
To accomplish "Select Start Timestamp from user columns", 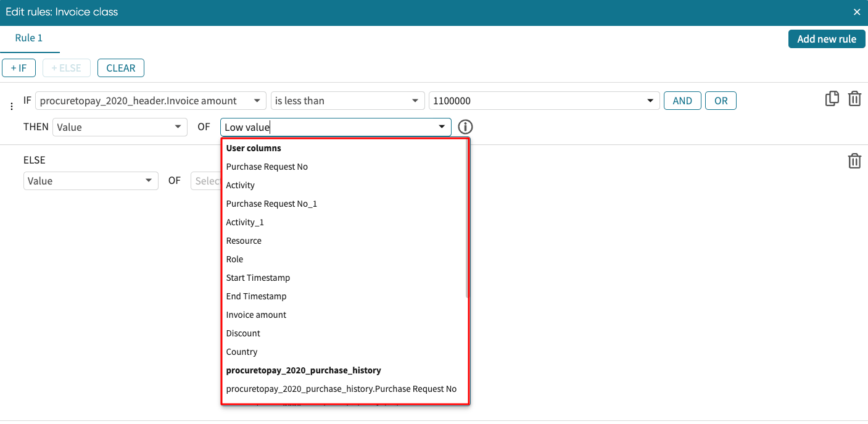I will coord(258,278).
